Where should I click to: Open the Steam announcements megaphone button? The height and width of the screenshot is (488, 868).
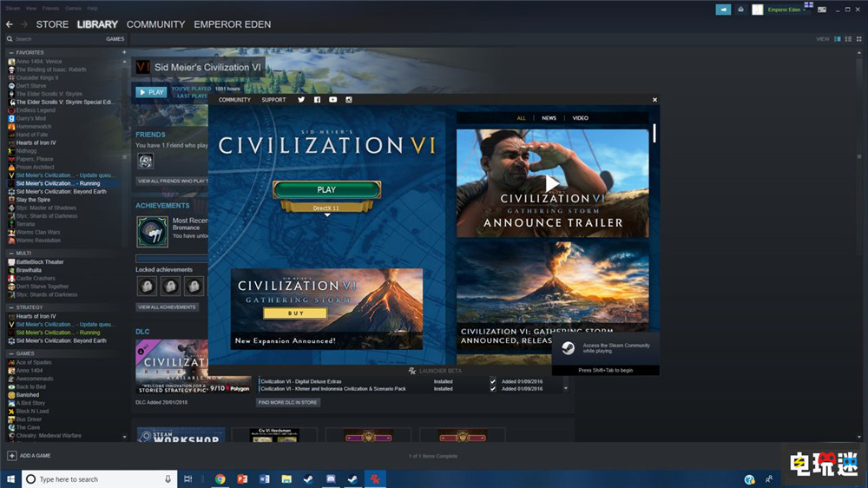(x=723, y=10)
